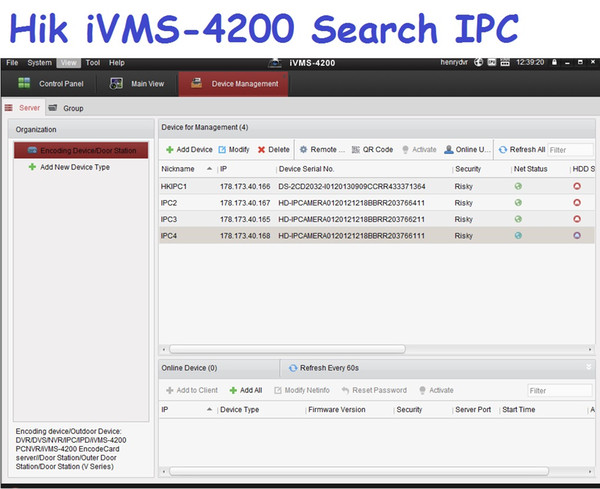The height and width of the screenshot is (489, 600).
Task: Click the Reset Password button
Action: (x=374, y=390)
